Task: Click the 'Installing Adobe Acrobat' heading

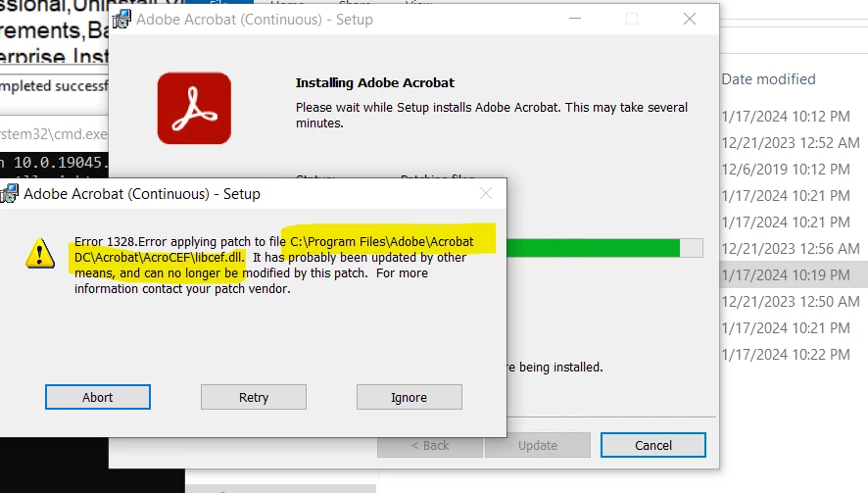Action: coord(375,83)
